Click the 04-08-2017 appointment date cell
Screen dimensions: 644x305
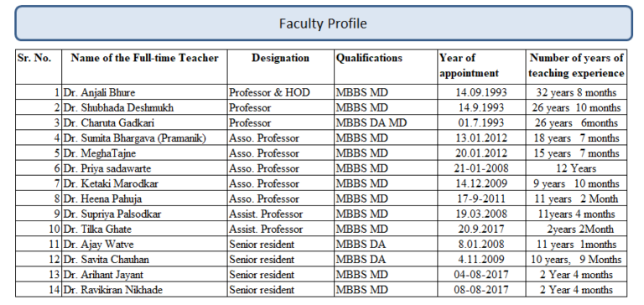pyautogui.click(x=481, y=275)
